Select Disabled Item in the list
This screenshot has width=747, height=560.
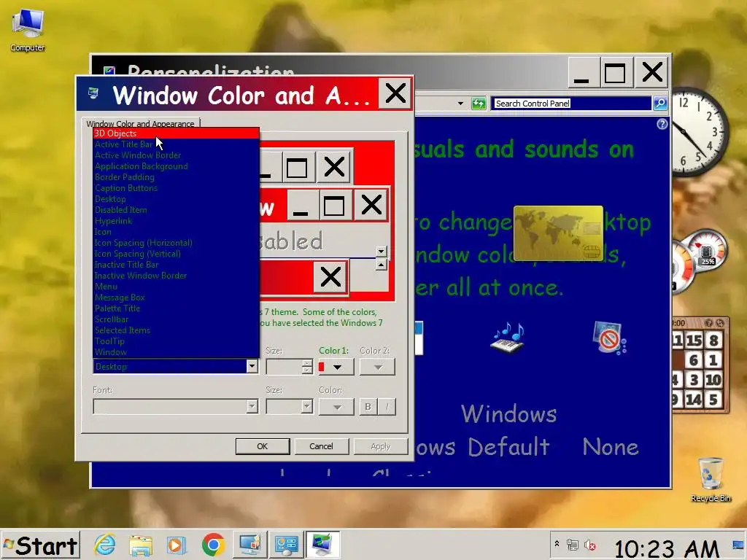coord(177,210)
